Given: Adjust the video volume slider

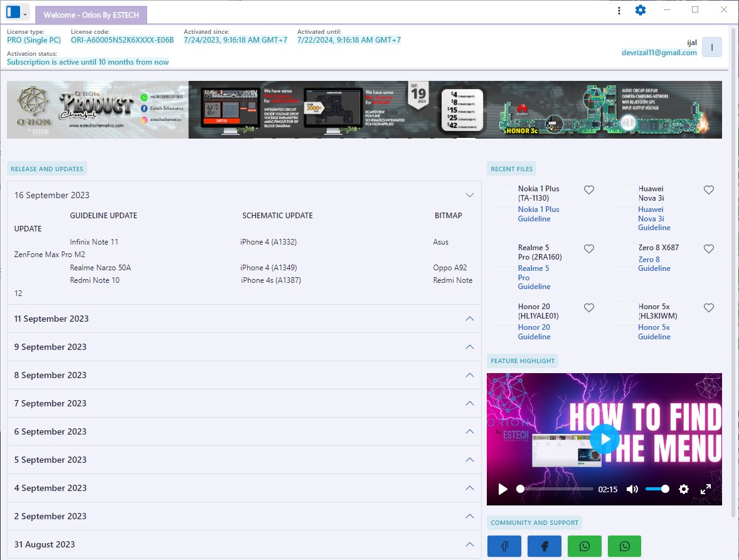Looking at the screenshot, I should [x=657, y=489].
